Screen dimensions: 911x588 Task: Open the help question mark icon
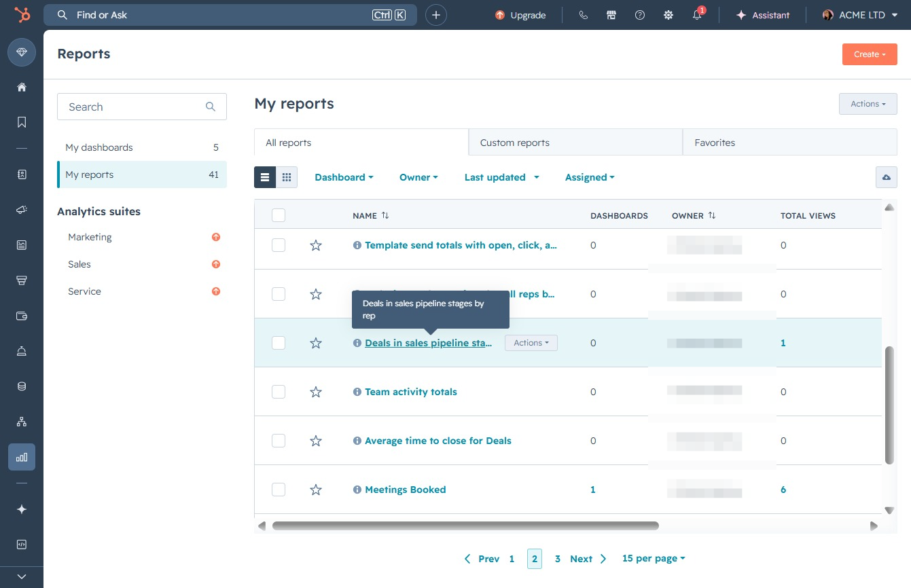640,15
